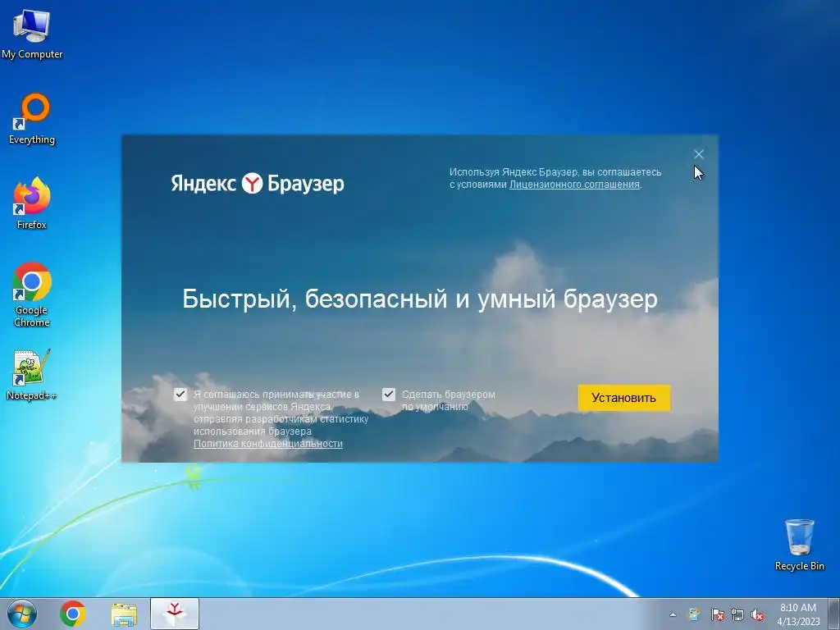Click the Yandex Y logo icon
This screenshot has width=840, height=630.
[x=252, y=183]
